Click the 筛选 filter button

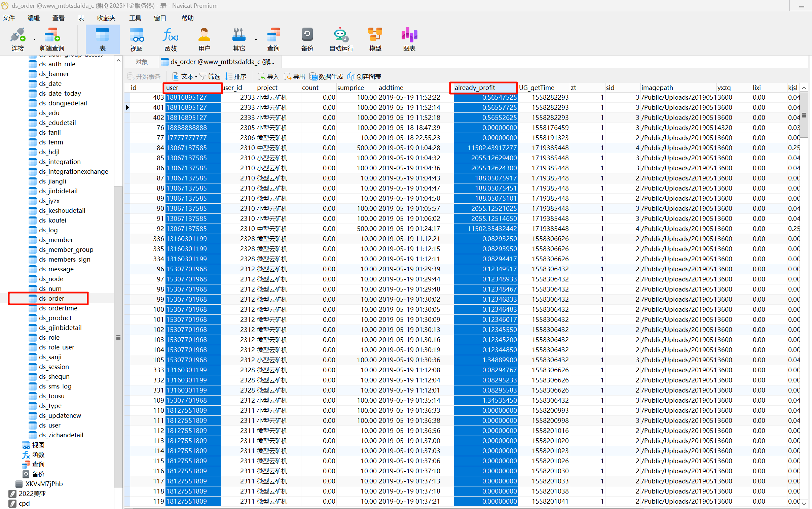click(x=210, y=77)
